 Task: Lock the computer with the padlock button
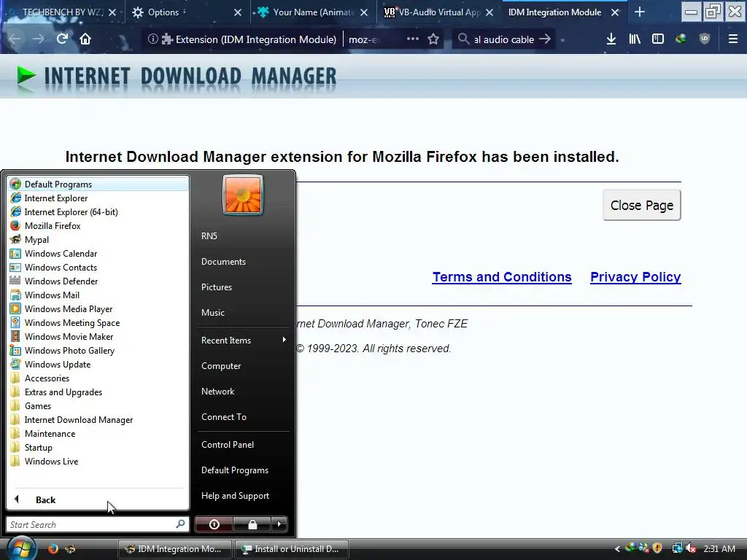(x=252, y=524)
